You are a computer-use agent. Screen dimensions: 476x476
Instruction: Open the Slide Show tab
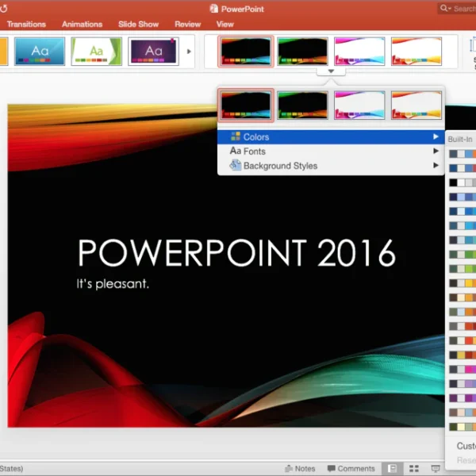(x=138, y=25)
